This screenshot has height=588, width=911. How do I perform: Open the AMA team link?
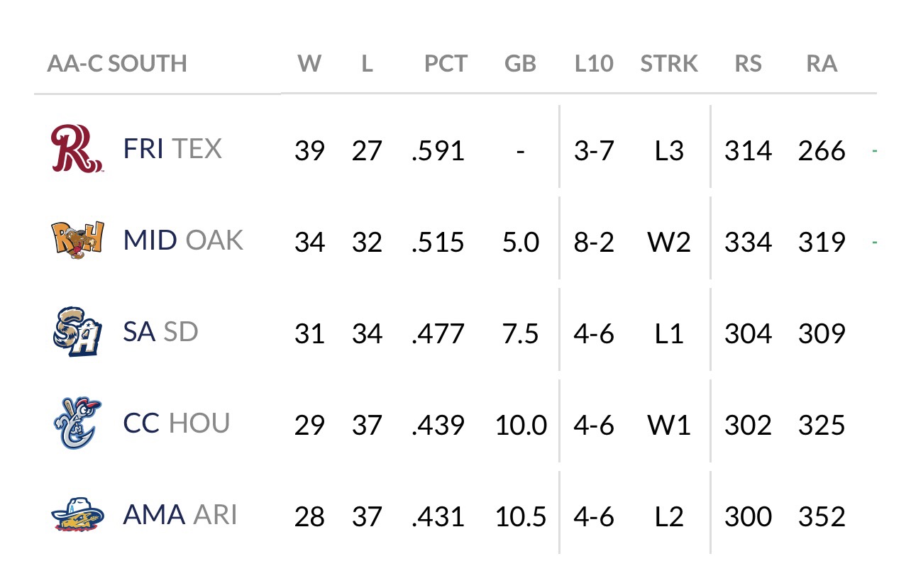pyautogui.click(x=154, y=515)
